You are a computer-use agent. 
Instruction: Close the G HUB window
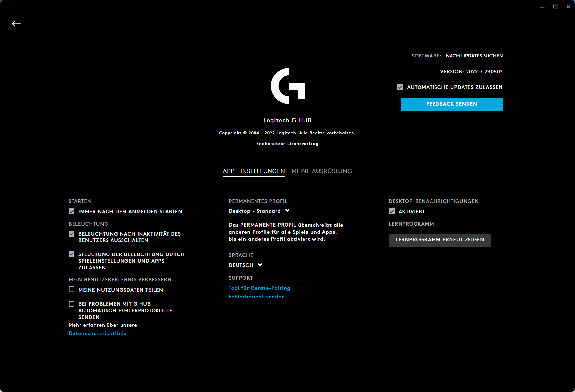[568, 7]
